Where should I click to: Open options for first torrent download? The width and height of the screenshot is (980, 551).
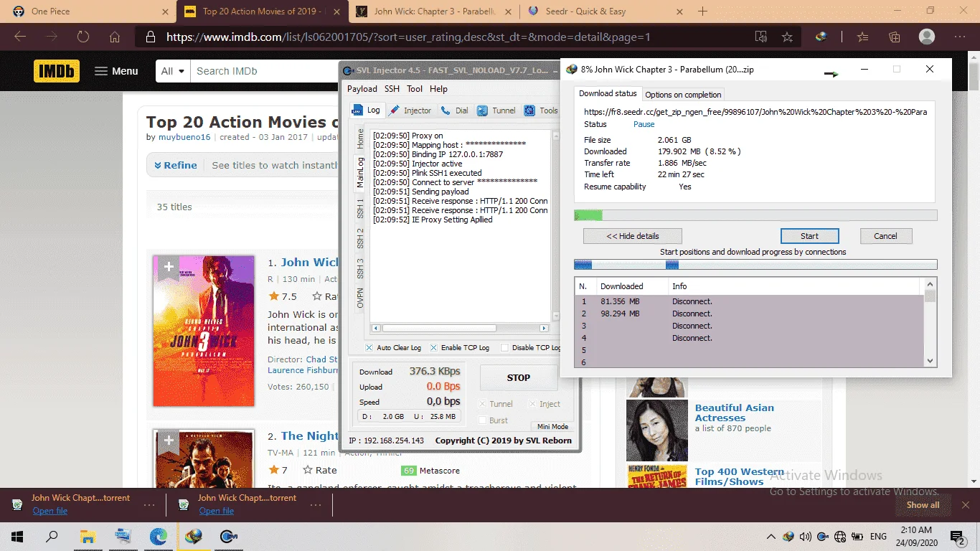point(149,505)
